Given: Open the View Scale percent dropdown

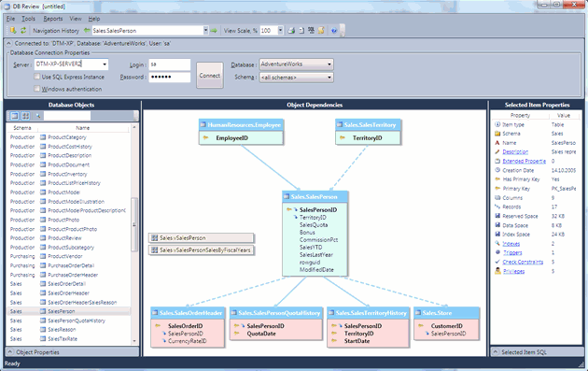Looking at the screenshot, I should click(280, 31).
